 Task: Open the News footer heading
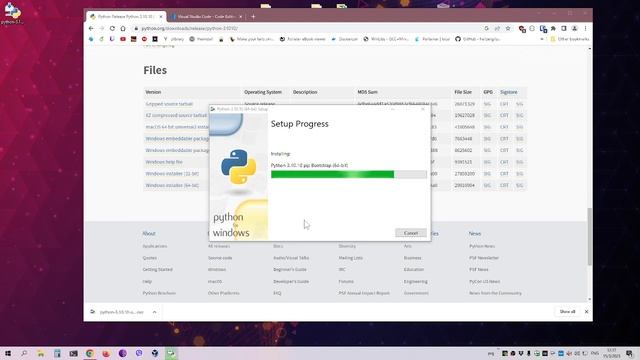tap(475, 233)
